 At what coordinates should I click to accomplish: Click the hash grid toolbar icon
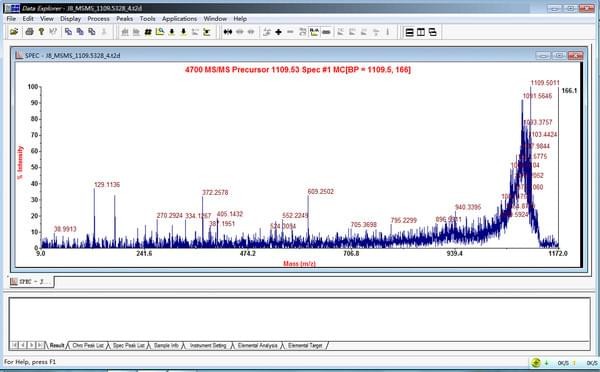coord(148,32)
